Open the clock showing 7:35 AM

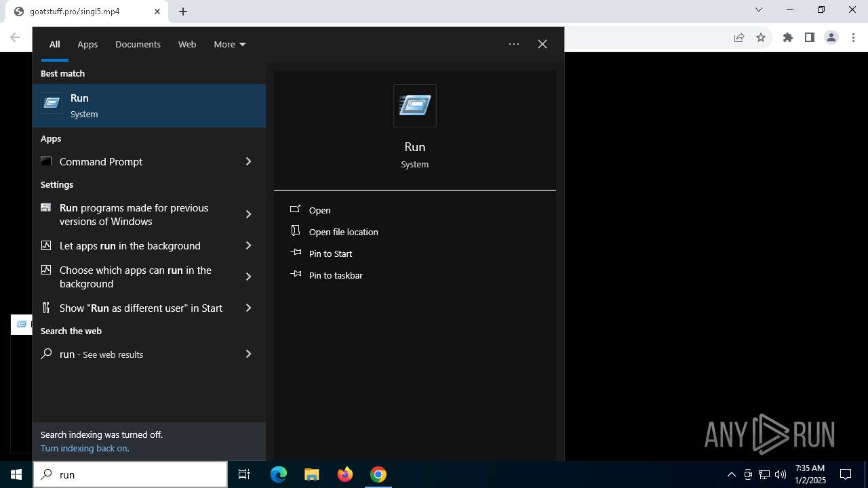(810, 474)
